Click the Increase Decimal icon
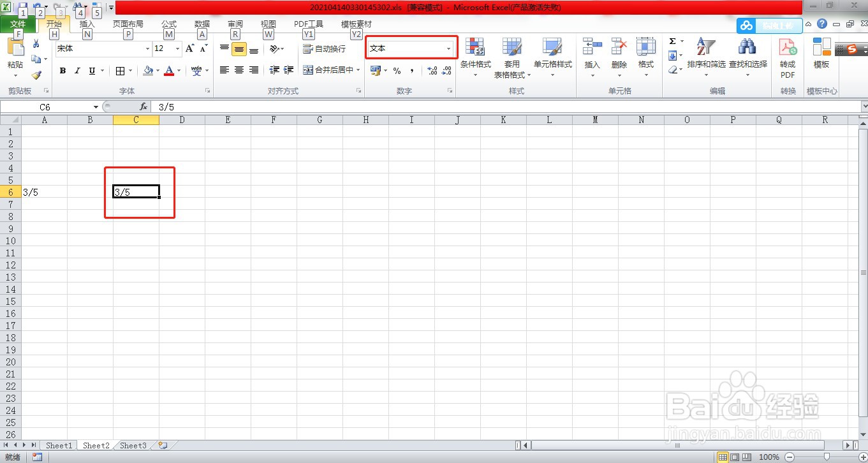Viewport: 868px width, 463px height. [x=432, y=71]
